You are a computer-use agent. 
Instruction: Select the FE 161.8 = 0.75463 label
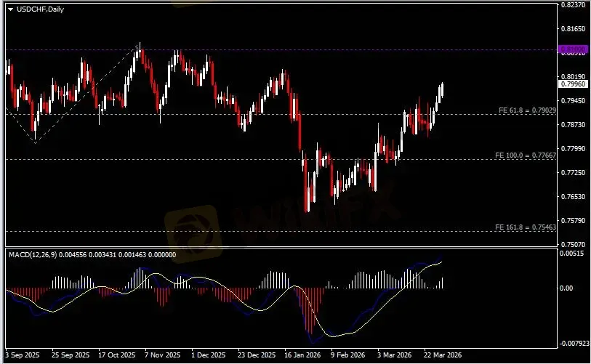526,227
